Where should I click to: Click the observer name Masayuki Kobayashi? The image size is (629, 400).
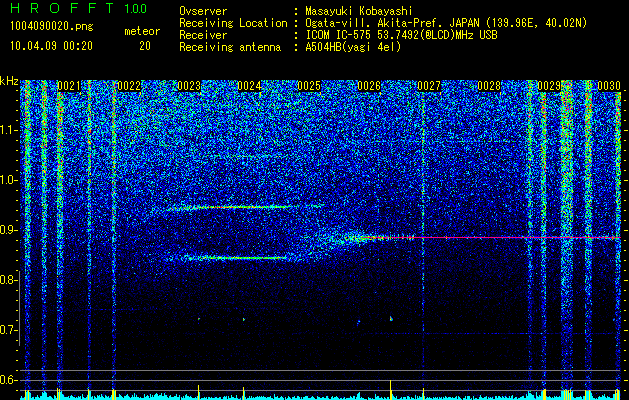tap(359, 11)
